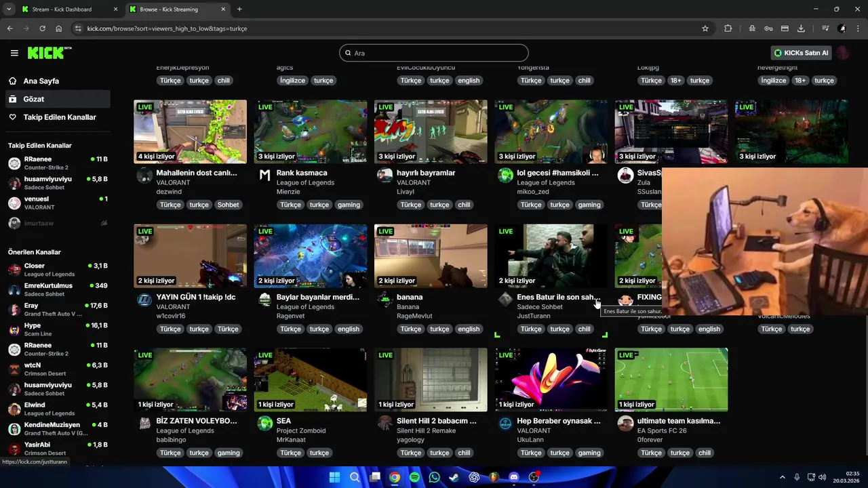Screen dimensions: 868x488
Task: Click the chill tag on Livayl card
Action: coord(464,205)
